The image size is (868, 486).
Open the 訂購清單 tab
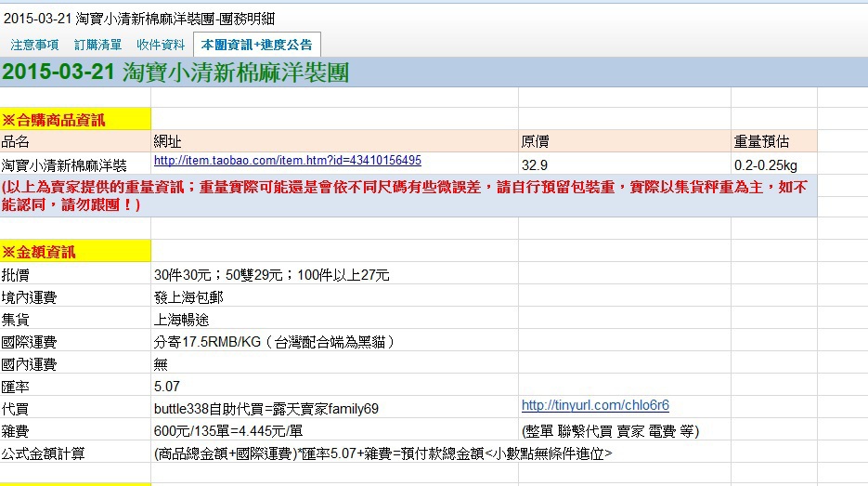pyautogui.click(x=98, y=45)
